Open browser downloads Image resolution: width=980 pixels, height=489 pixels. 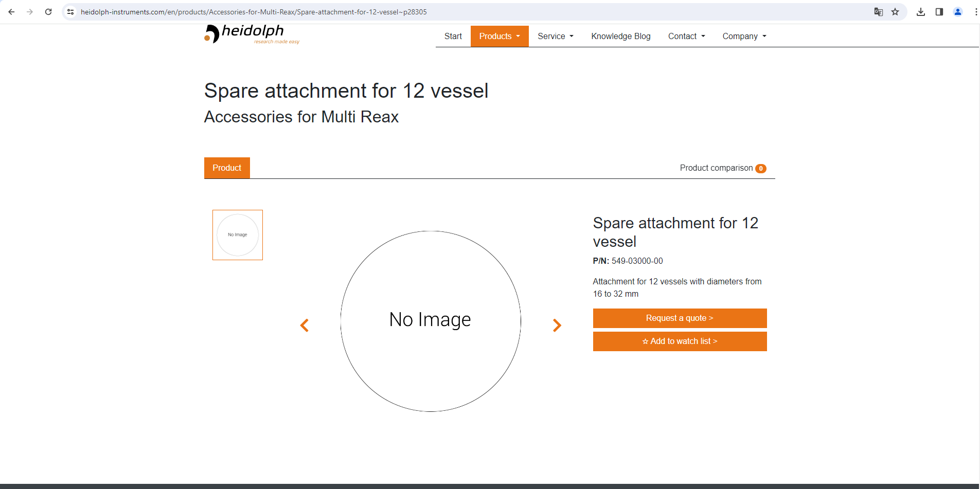[921, 12]
